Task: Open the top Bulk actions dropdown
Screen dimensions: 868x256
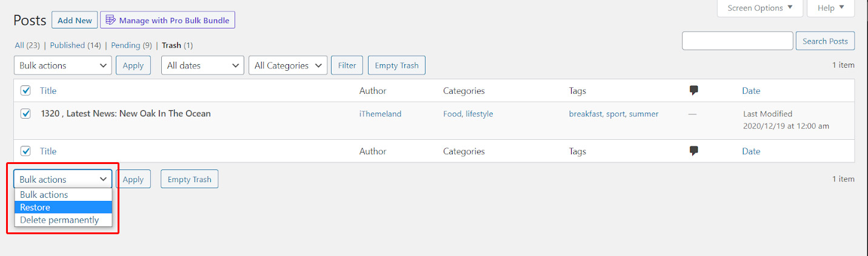Action: click(x=63, y=65)
